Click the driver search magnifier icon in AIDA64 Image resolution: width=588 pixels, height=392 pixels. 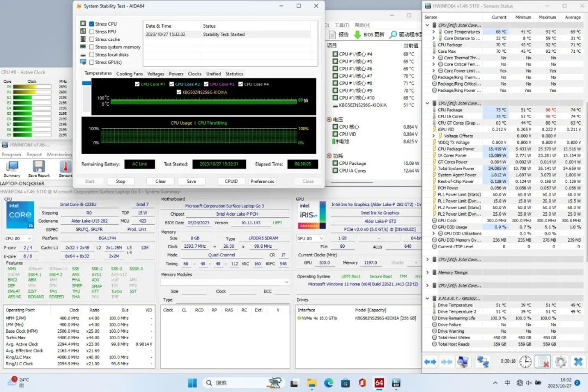coord(393,34)
